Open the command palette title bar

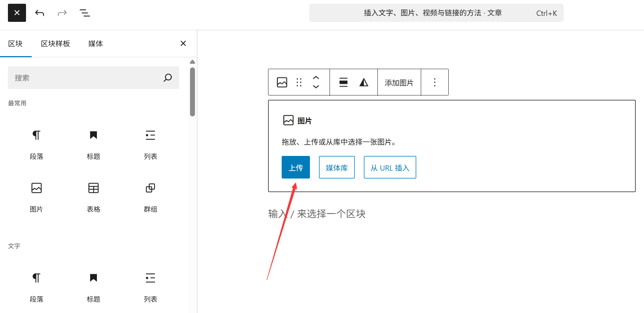436,13
